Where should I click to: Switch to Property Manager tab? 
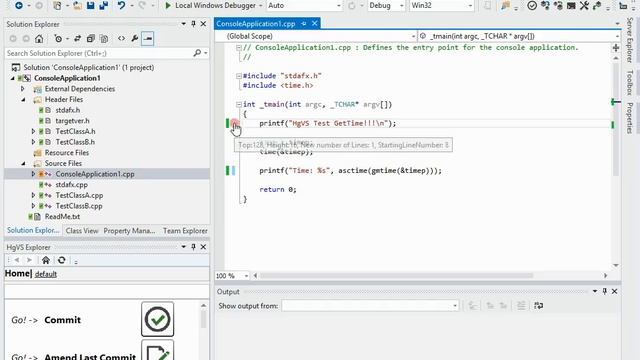tap(129, 231)
